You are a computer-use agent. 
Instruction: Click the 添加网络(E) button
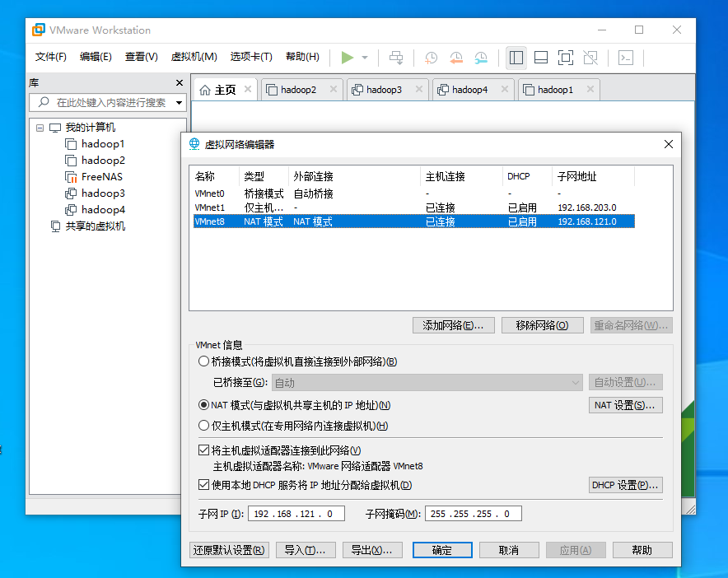click(x=453, y=325)
